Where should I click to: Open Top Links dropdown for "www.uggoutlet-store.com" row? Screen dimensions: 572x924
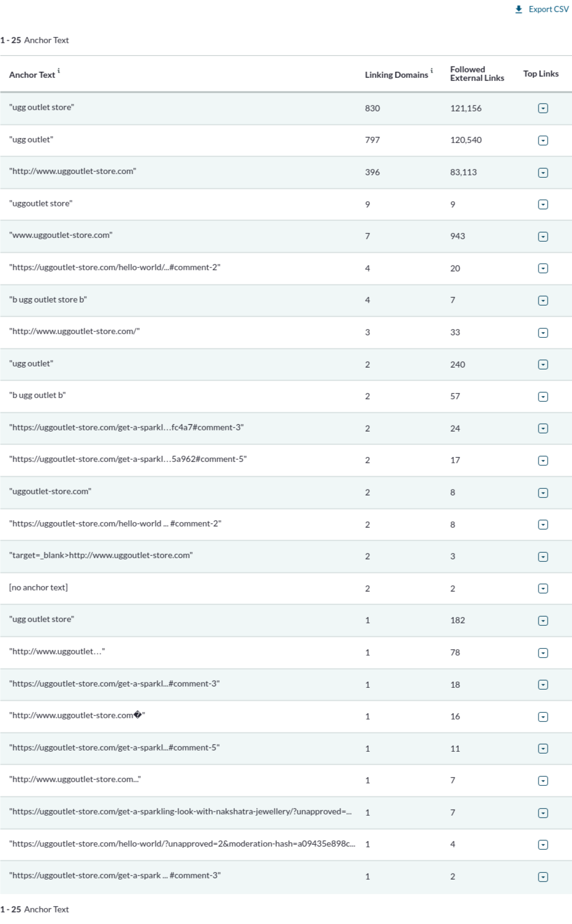click(543, 236)
